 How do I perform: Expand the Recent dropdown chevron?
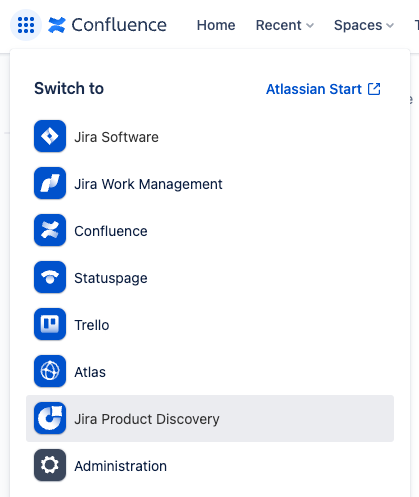point(310,26)
